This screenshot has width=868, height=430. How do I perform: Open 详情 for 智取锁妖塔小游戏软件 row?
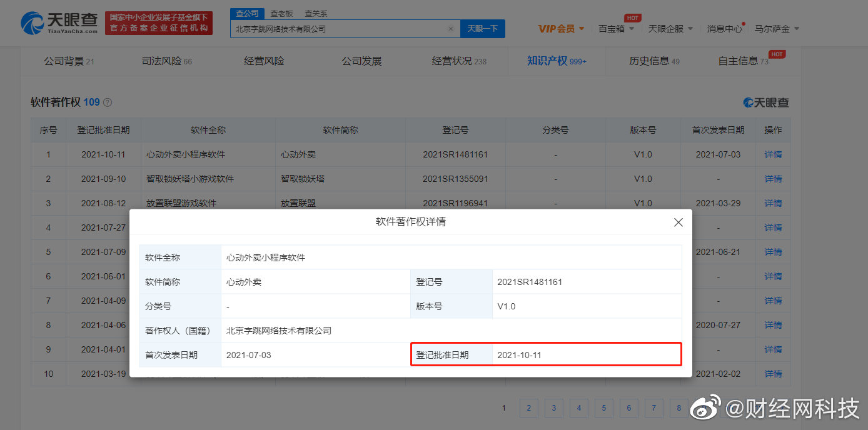(x=773, y=179)
